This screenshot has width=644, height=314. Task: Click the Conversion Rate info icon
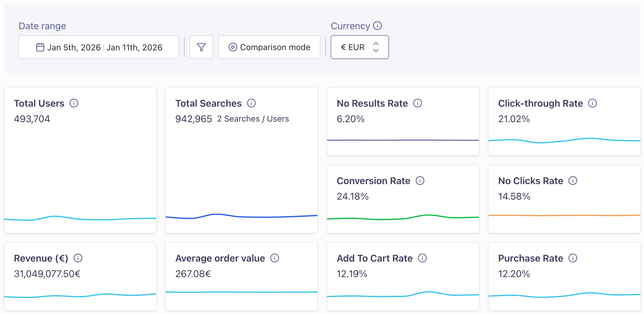[x=420, y=180]
